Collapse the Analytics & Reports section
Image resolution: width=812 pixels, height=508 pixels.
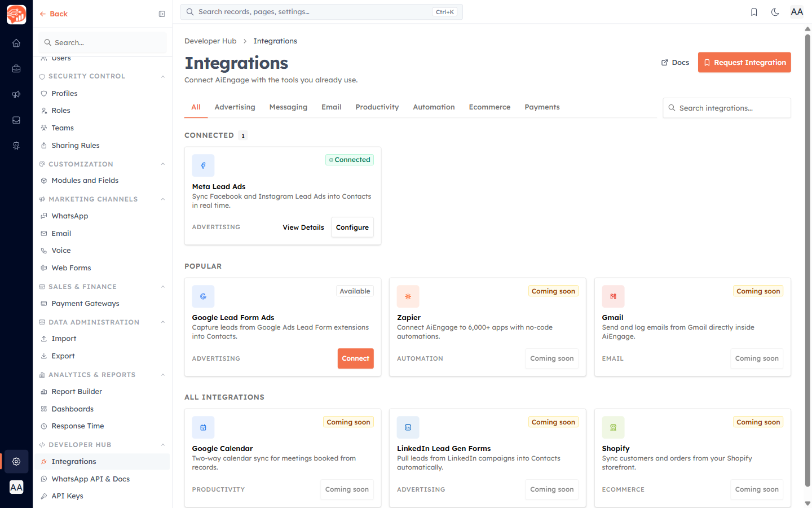[x=163, y=375]
